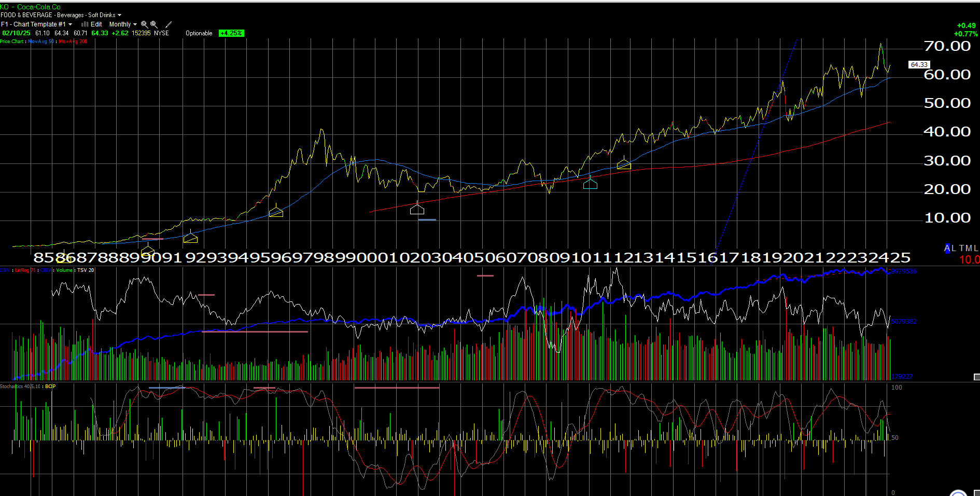Click the 60.71 low price value
980x496 pixels.
point(80,33)
